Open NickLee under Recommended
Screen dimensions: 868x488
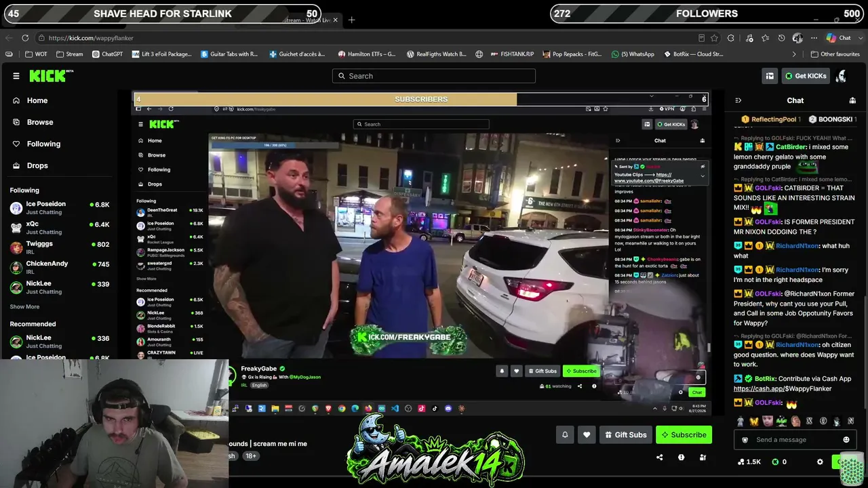(60, 341)
